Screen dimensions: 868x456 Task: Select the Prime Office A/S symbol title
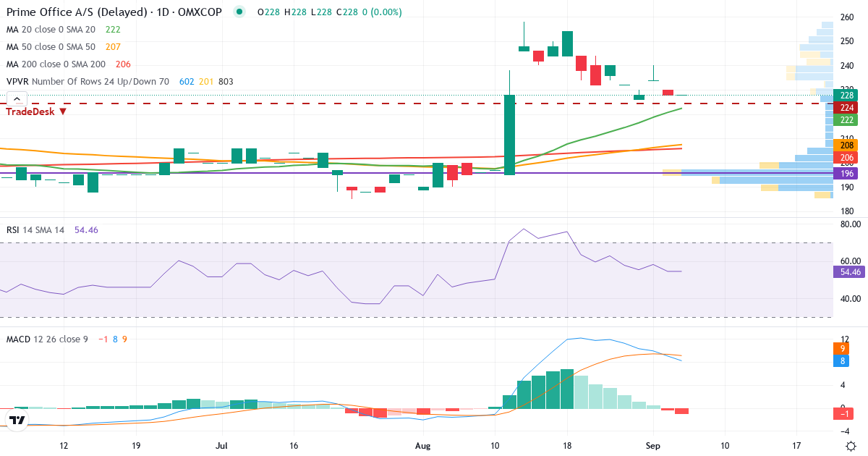[116, 12]
